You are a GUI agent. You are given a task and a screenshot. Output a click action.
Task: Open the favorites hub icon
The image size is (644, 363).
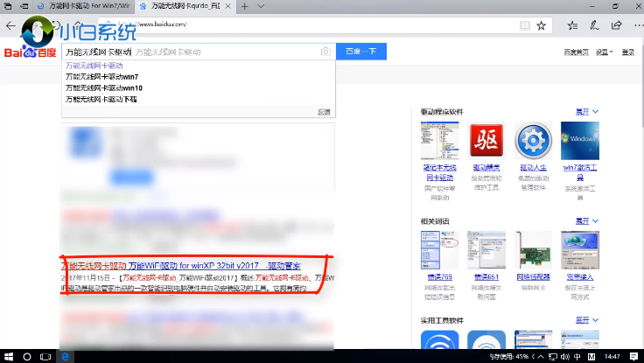572,26
